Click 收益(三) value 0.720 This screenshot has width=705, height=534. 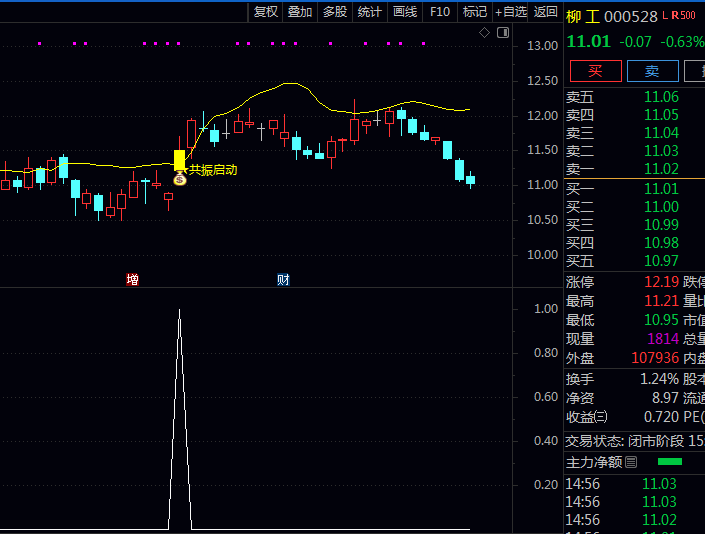coord(661,417)
